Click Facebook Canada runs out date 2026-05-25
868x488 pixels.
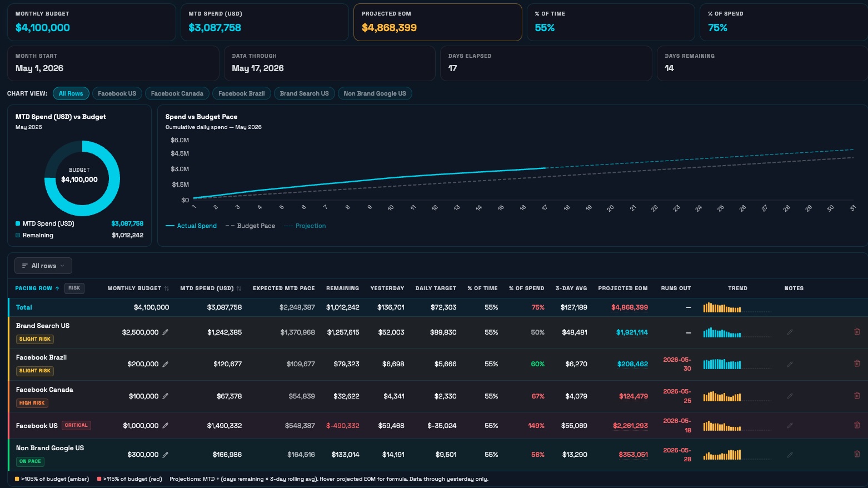(677, 396)
